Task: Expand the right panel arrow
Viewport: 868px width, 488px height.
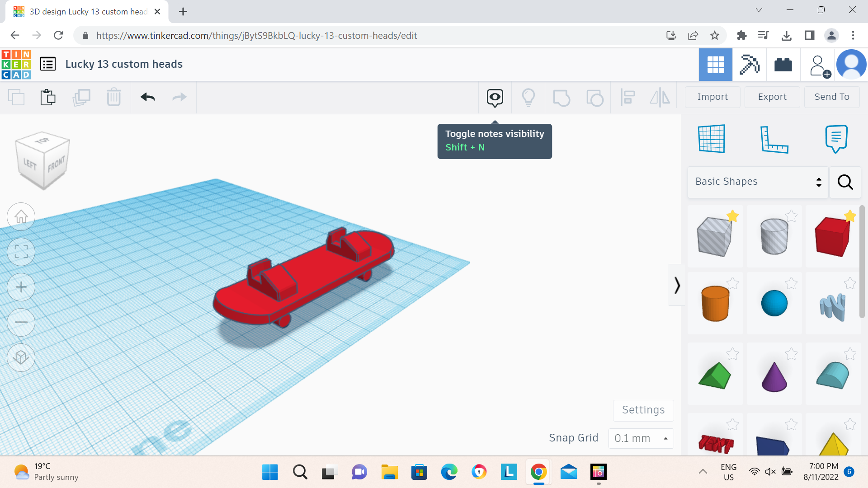Action: tap(677, 286)
